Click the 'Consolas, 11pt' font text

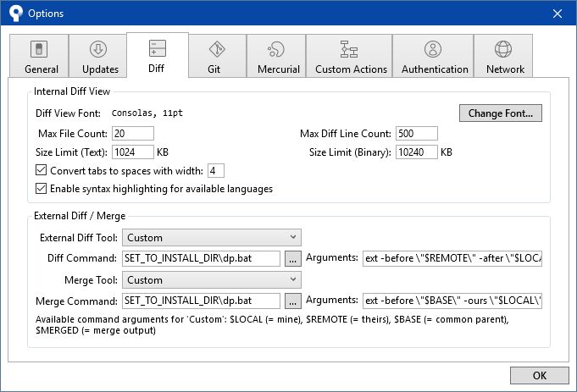click(x=147, y=113)
